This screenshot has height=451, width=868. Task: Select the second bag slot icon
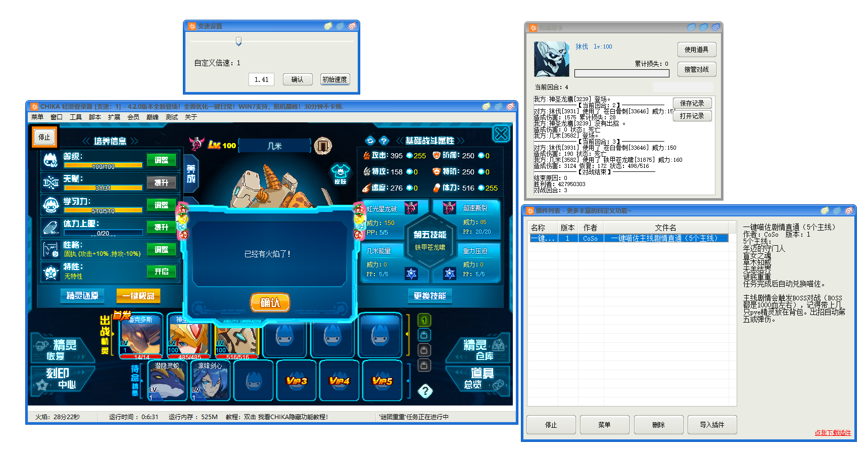(x=424, y=335)
